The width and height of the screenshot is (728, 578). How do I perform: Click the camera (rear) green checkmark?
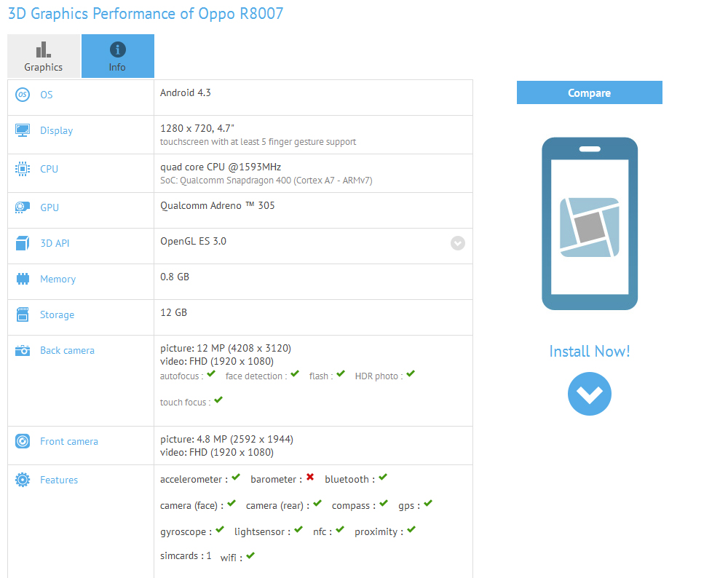coord(317,503)
